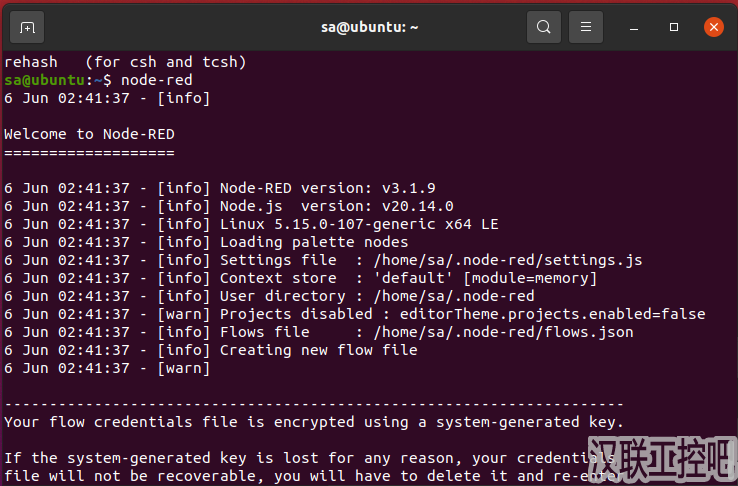This screenshot has width=738, height=486.
Task: Click the Chinese watermark text at bottom
Action: 661,460
